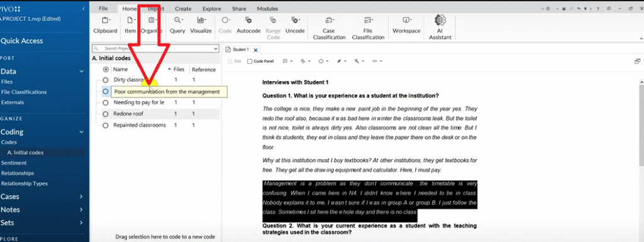This screenshot has width=644, height=242.
Task: Open Sentiment in the sidebar
Action: tap(14, 163)
